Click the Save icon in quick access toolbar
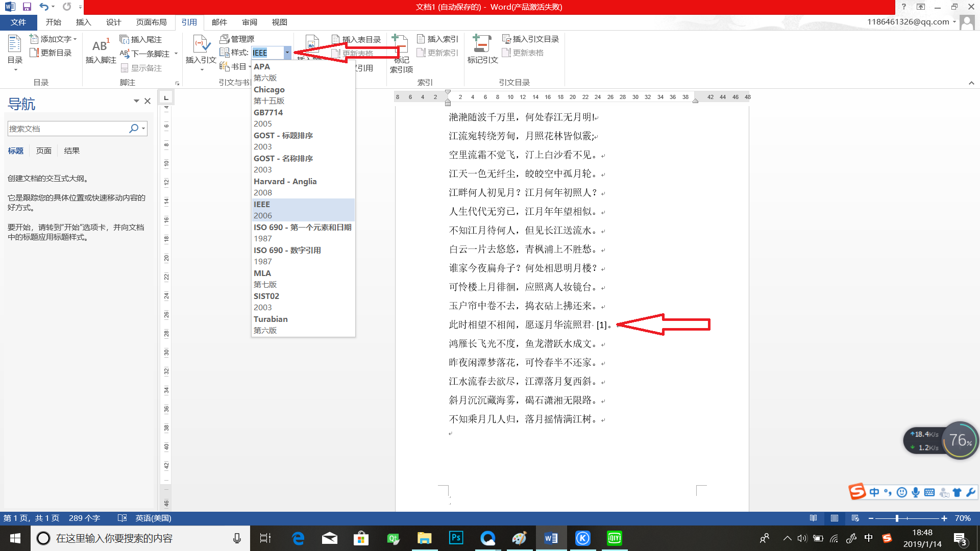Screen dimensions: 980x551 coord(27,7)
